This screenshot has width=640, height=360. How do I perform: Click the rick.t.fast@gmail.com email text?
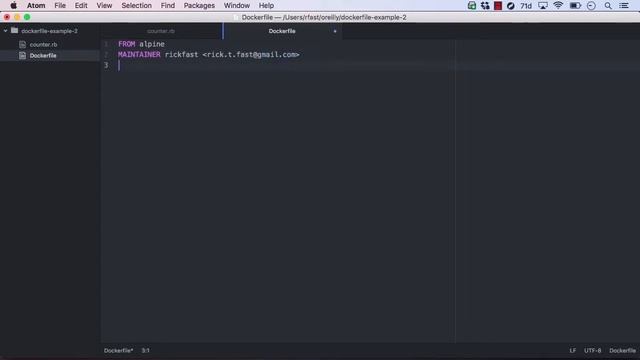[251, 55]
